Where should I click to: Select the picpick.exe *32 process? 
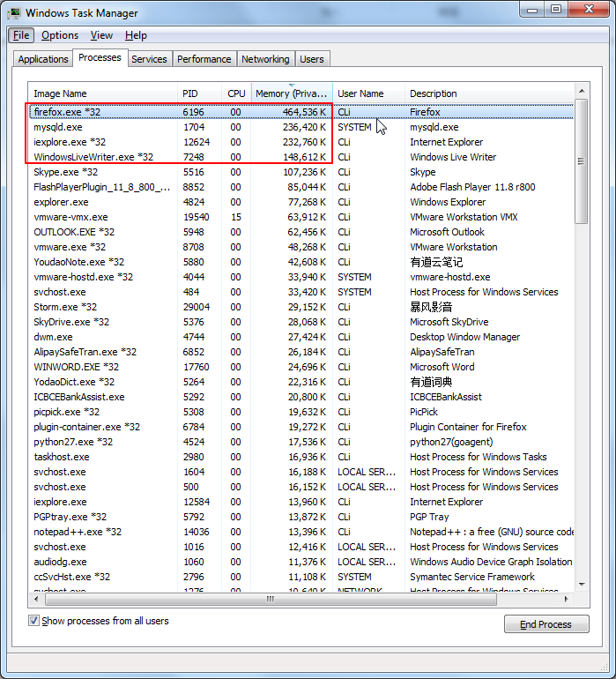(x=301, y=412)
